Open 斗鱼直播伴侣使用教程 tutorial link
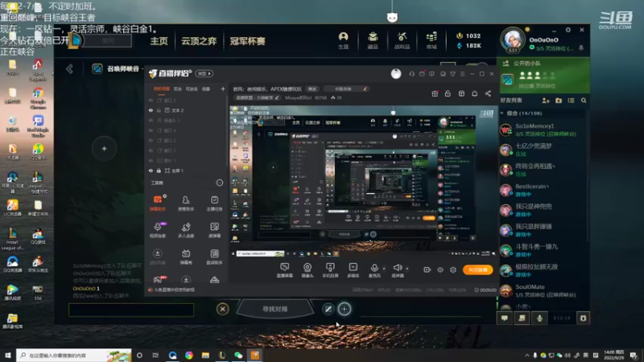This screenshot has height=362, width=644. point(174,290)
